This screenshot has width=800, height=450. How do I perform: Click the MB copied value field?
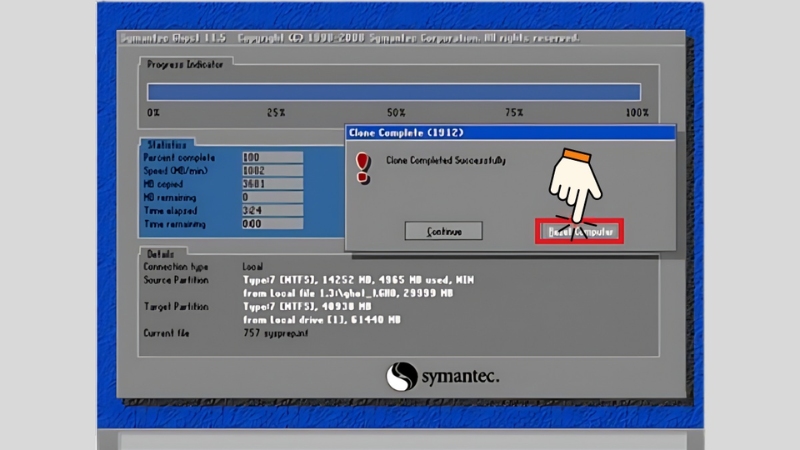272,184
